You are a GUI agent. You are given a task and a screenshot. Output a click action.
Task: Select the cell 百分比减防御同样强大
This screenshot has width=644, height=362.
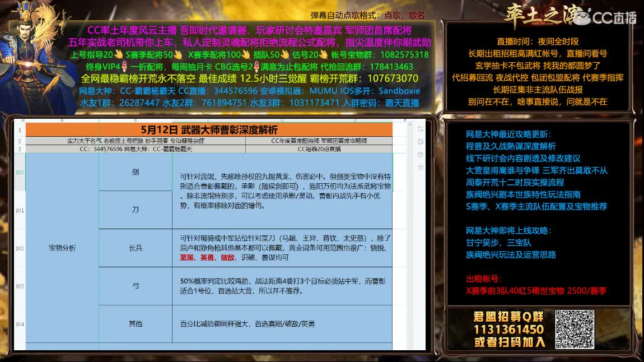point(282,324)
